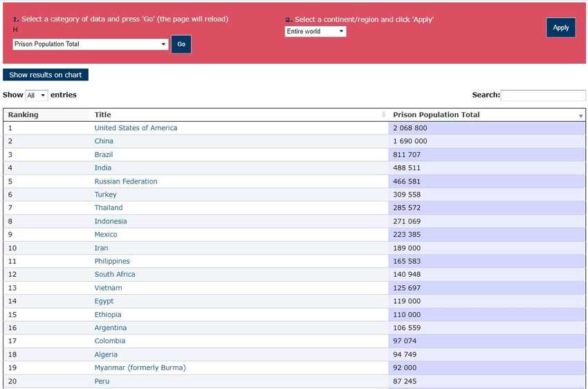This screenshot has height=389, width=588.
Task: Select the value 466 581
Action: [407, 181]
